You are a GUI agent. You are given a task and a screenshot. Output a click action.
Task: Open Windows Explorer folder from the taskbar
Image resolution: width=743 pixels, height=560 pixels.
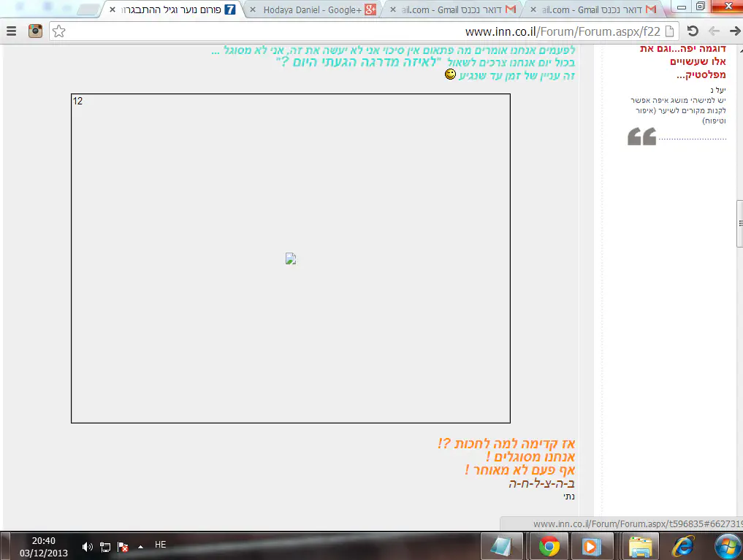pyautogui.click(x=641, y=545)
